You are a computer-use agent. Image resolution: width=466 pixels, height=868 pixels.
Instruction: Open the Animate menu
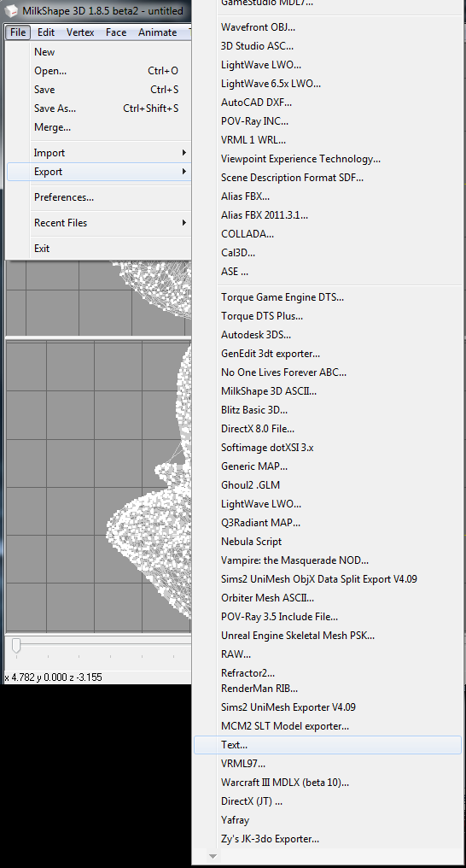[158, 32]
